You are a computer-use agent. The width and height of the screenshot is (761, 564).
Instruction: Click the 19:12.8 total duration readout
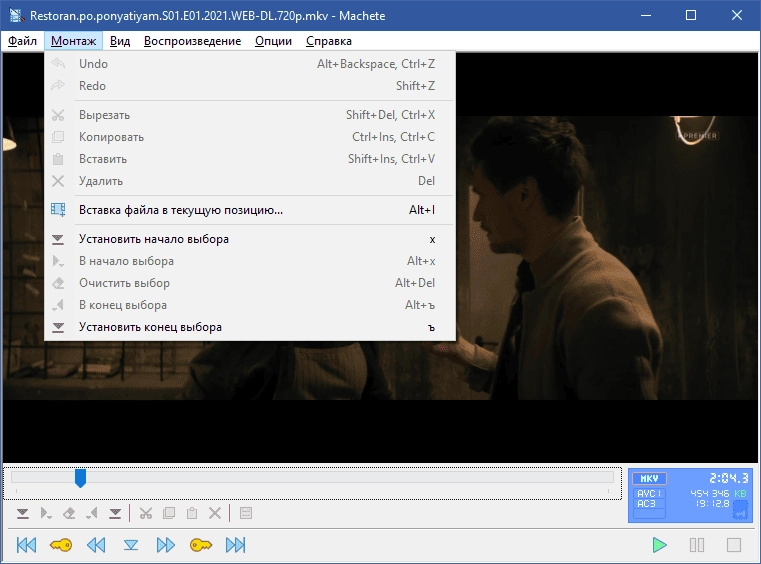(712, 504)
